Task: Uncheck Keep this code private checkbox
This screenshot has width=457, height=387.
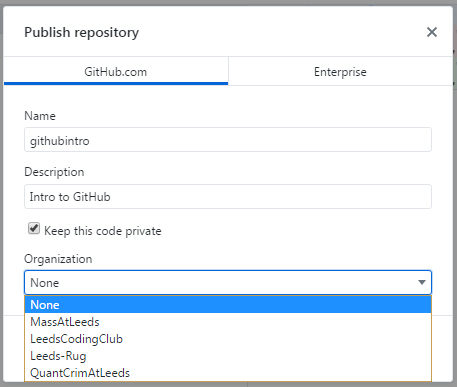Action: 34,229
